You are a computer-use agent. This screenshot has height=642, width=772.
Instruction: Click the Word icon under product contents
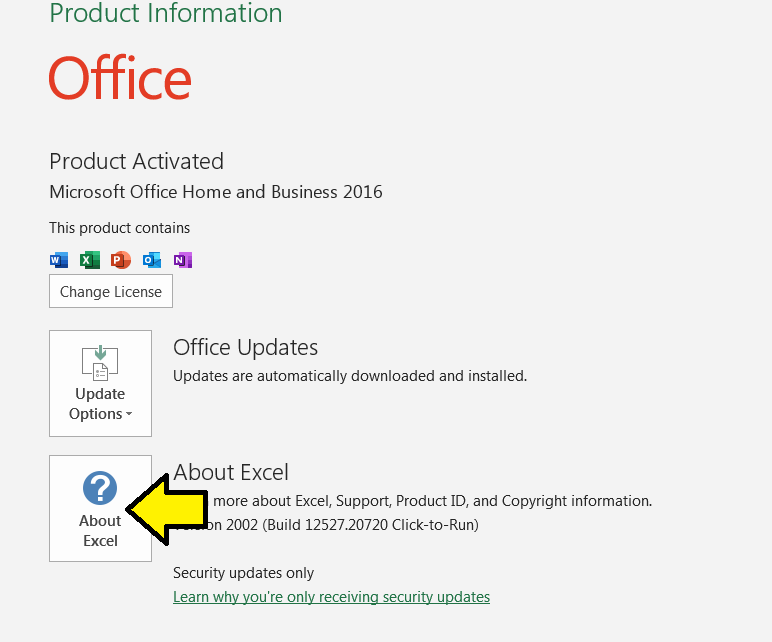click(x=59, y=260)
